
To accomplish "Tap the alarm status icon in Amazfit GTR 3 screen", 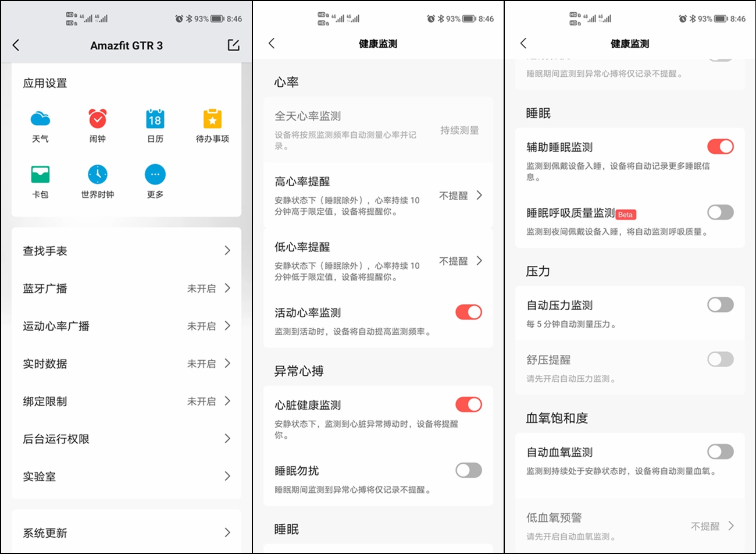I will pyautogui.click(x=179, y=19).
